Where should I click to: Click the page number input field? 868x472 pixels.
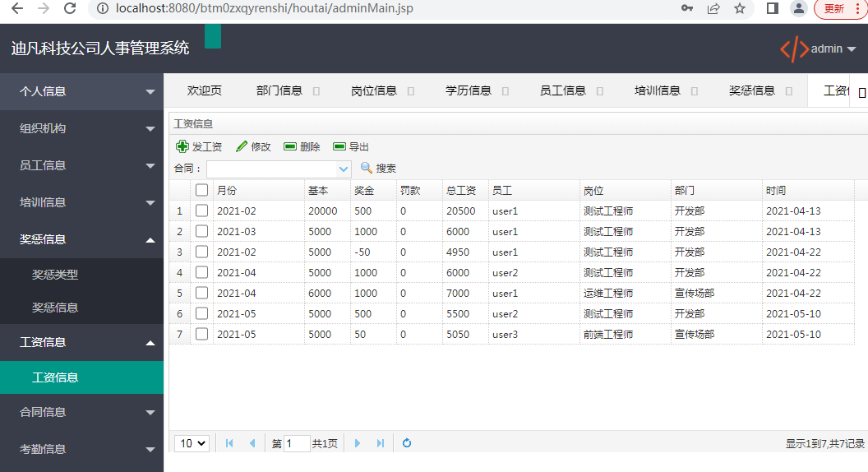(x=296, y=443)
